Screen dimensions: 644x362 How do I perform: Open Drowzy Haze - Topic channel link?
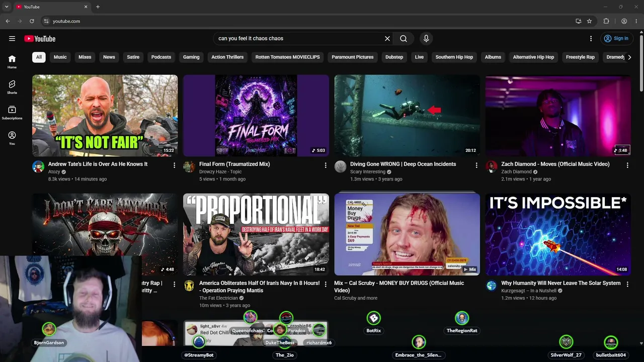[220, 172]
